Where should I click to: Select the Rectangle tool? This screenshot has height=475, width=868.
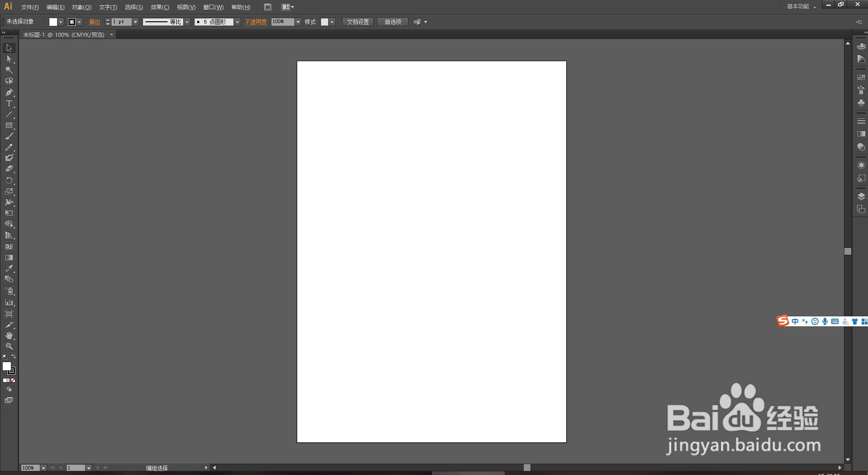[9, 125]
